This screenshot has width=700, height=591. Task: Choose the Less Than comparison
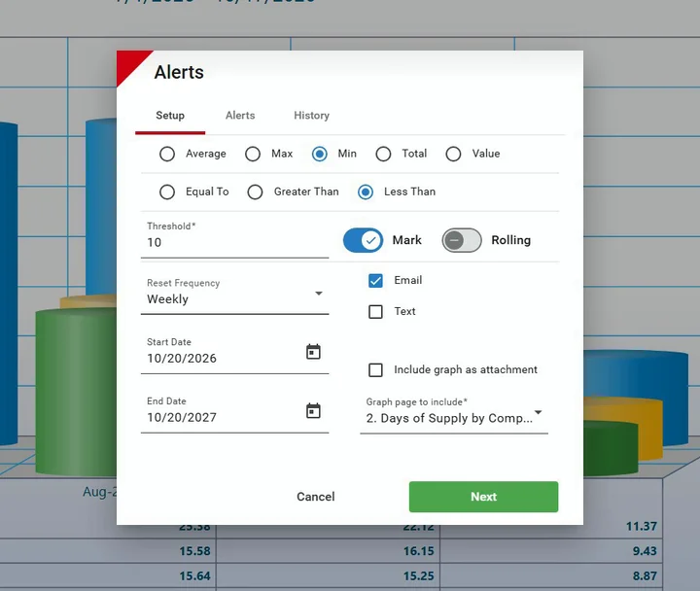tap(366, 192)
